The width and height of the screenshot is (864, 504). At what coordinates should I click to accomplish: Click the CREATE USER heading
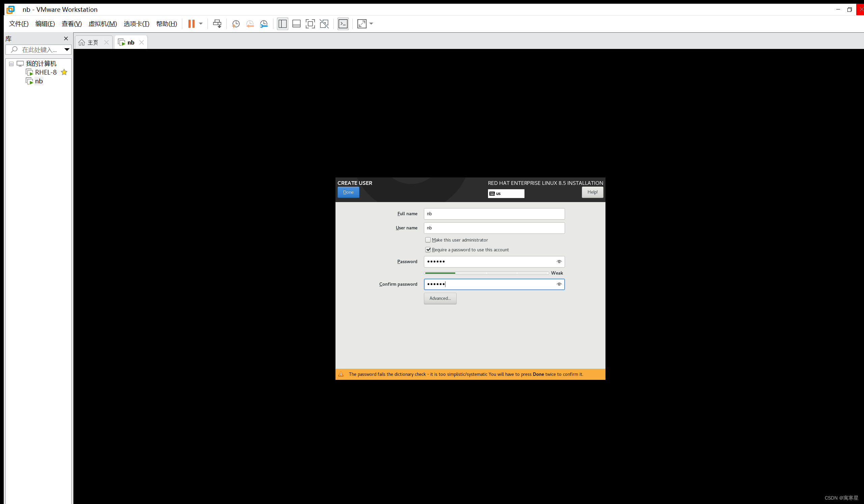pyautogui.click(x=354, y=183)
